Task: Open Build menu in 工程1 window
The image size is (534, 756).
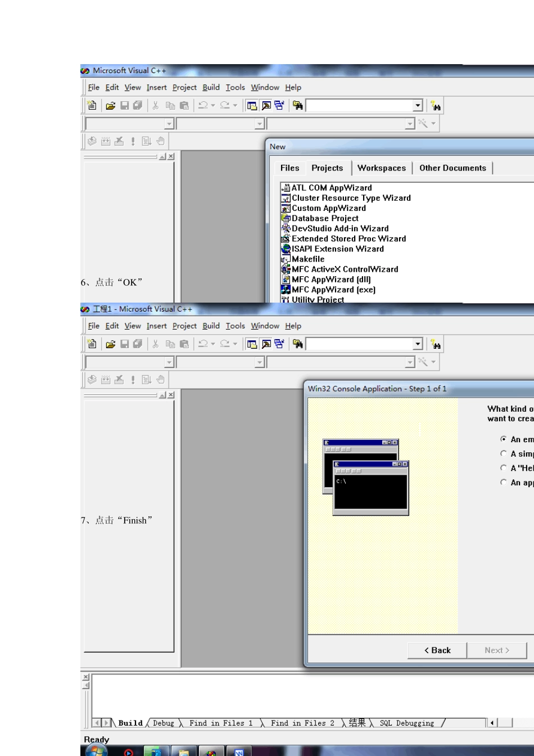Action: coord(211,326)
